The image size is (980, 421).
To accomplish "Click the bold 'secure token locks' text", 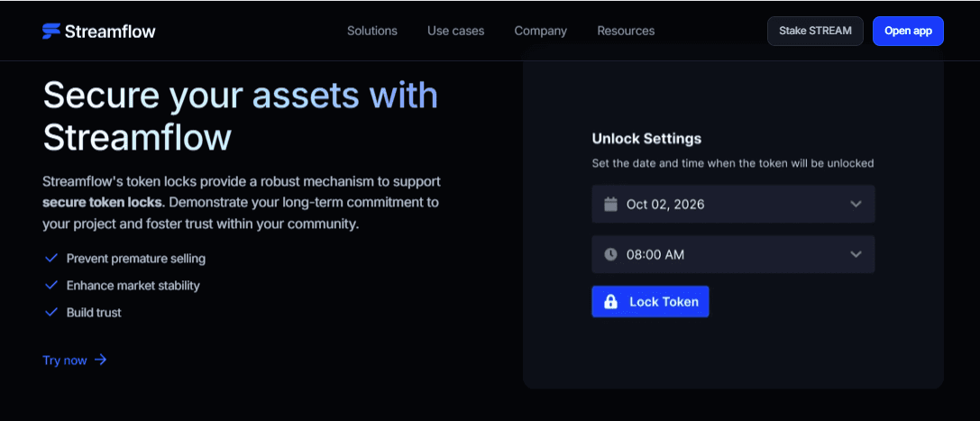I will point(103,202).
